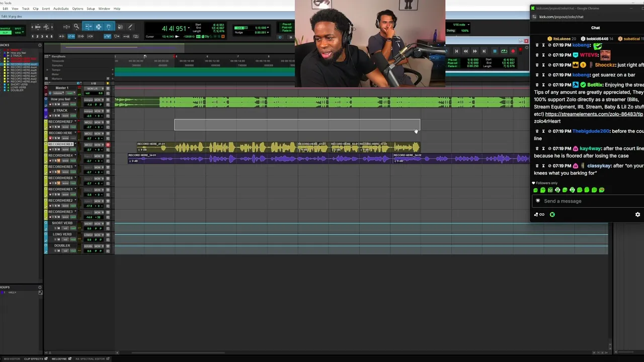Open the Setup menu
This screenshot has height=362, width=644.
[x=91, y=9]
